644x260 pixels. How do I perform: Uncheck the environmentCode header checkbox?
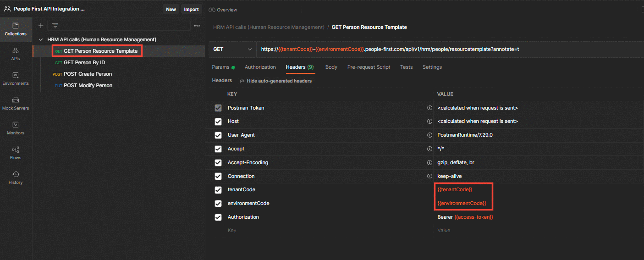point(218,204)
